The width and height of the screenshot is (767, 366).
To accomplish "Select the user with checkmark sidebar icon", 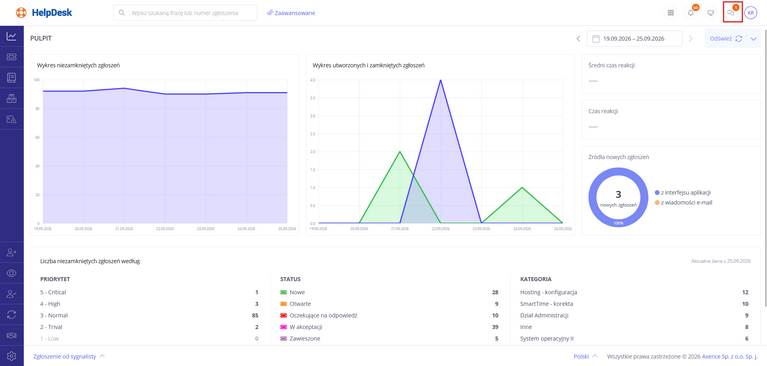I will pos(11,294).
